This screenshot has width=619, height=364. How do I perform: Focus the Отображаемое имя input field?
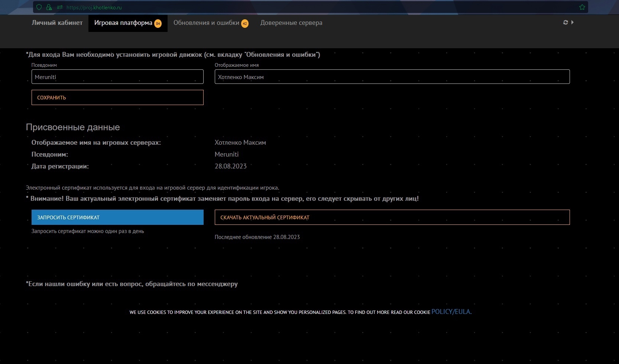point(392,77)
